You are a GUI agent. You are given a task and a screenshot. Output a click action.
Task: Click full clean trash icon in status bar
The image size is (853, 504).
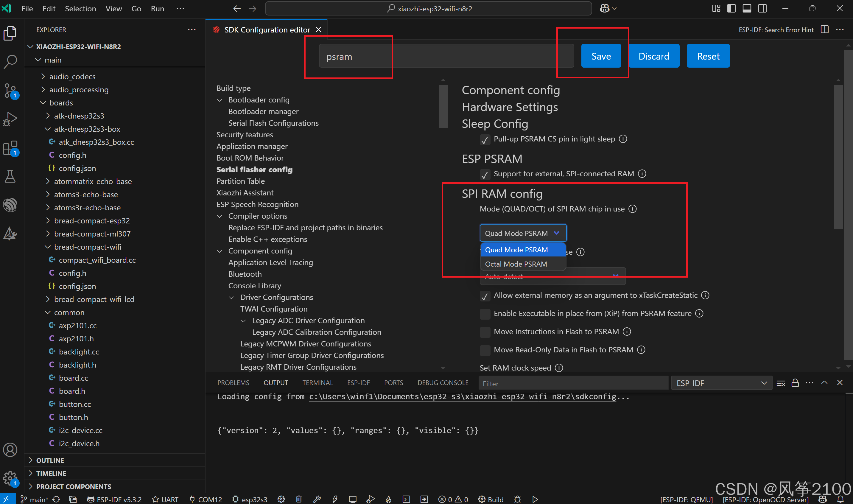[x=299, y=499]
